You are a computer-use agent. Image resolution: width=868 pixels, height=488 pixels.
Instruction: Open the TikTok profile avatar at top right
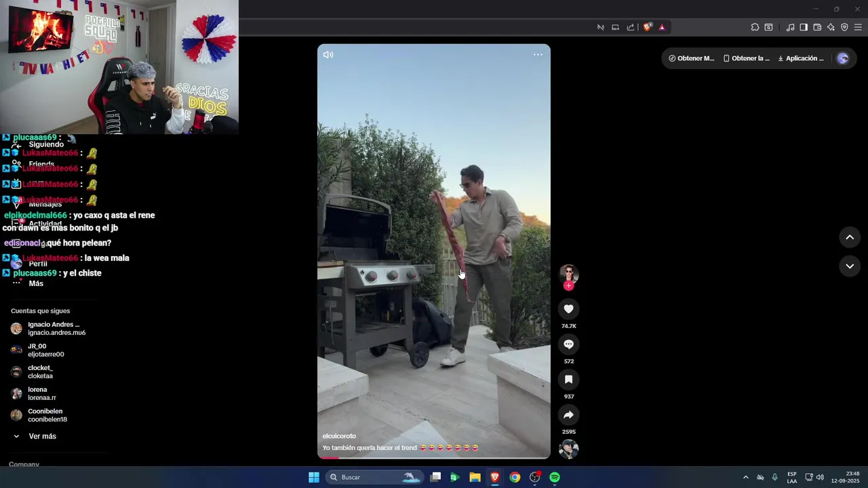point(843,58)
